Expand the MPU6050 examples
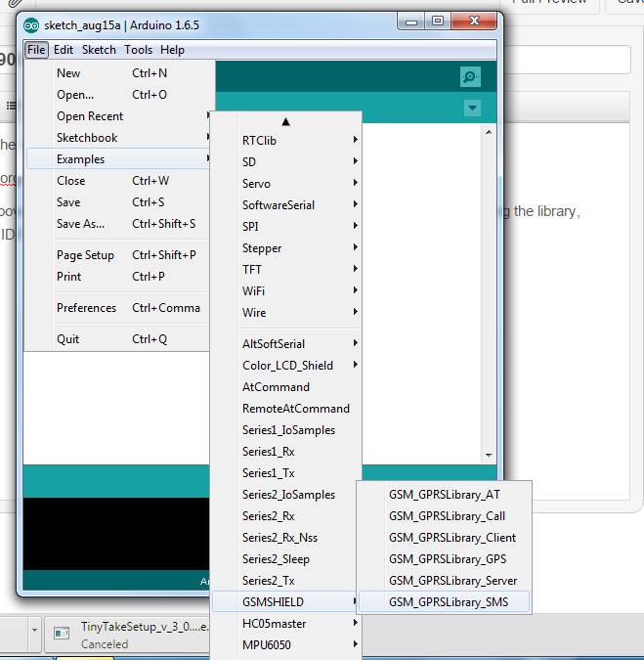This screenshot has width=644, height=660. pos(286,645)
